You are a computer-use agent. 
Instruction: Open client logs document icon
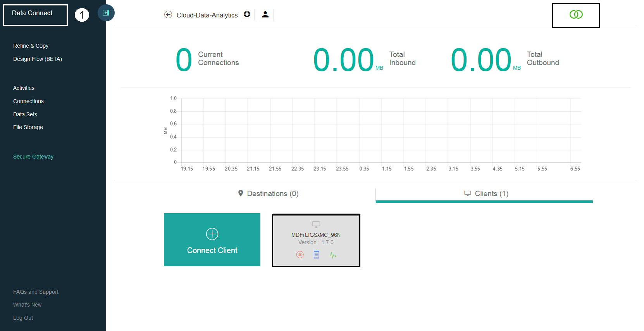coord(316,255)
